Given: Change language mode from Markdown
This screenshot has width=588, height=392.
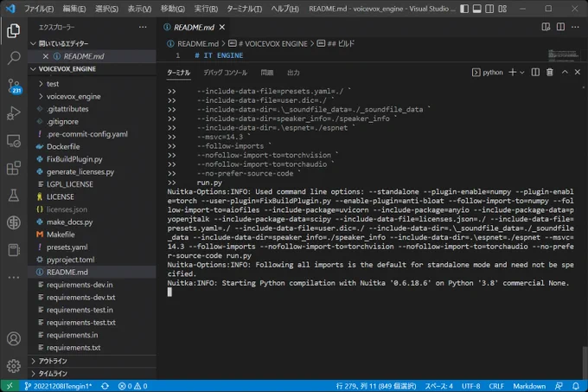Looking at the screenshot, I should (529, 386).
